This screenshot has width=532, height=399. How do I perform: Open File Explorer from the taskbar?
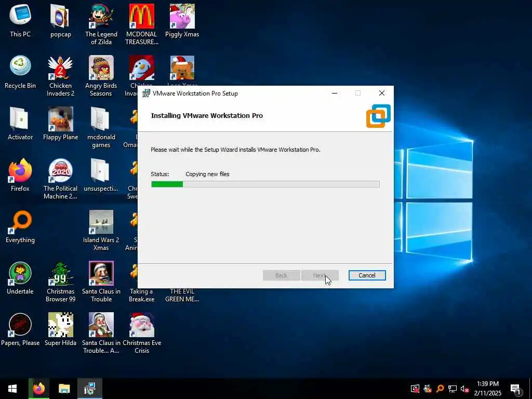(64, 389)
